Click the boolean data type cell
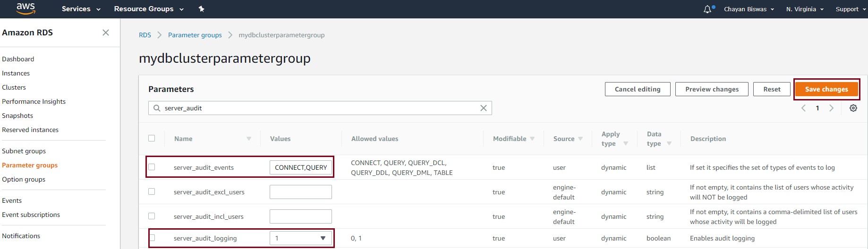 [658, 238]
